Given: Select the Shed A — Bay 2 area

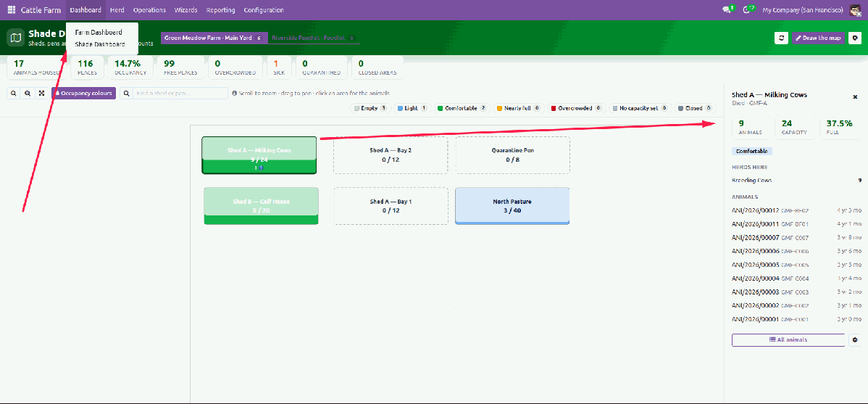Looking at the screenshot, I should coord(391,155).
